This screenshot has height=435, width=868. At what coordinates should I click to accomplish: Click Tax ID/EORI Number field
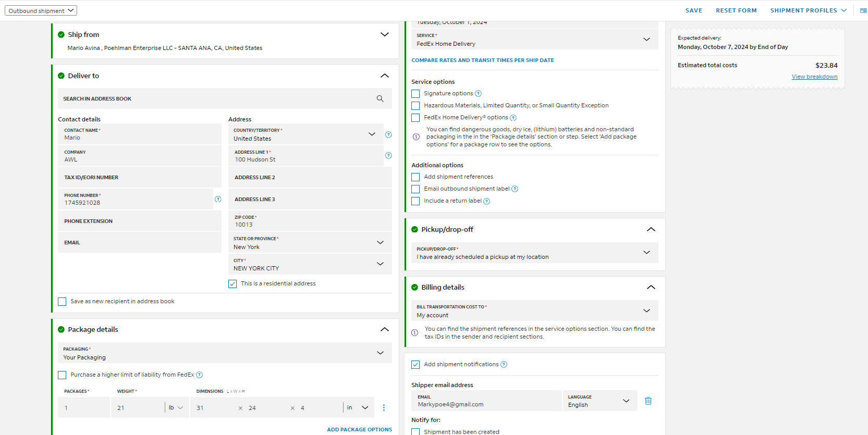pyautogui.click(x=140, y=177)
